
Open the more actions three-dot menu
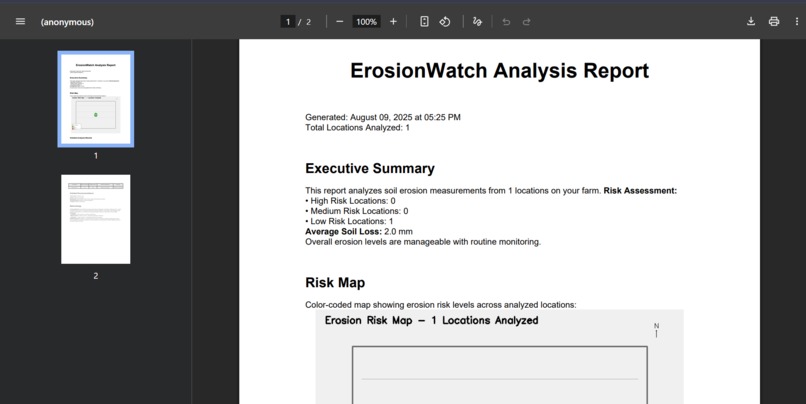pos(797,22)
